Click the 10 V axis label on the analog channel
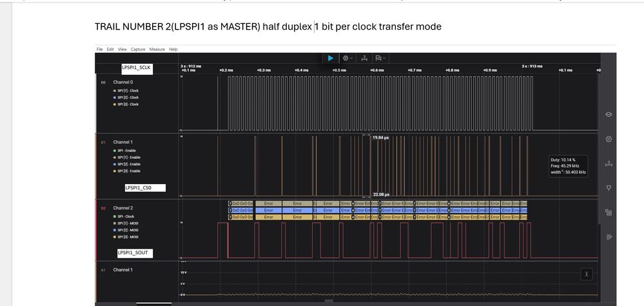 [184, 272]
